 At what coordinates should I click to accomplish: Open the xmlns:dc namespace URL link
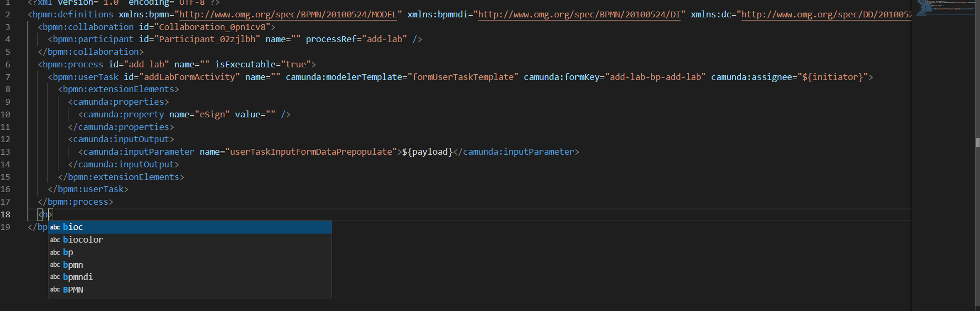pyautogui.click(x=826, y=14)
